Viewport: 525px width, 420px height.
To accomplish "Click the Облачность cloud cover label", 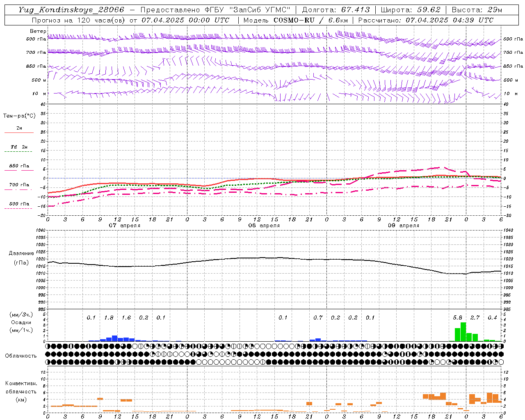I will pyautogui.click(x=21, y=356).
